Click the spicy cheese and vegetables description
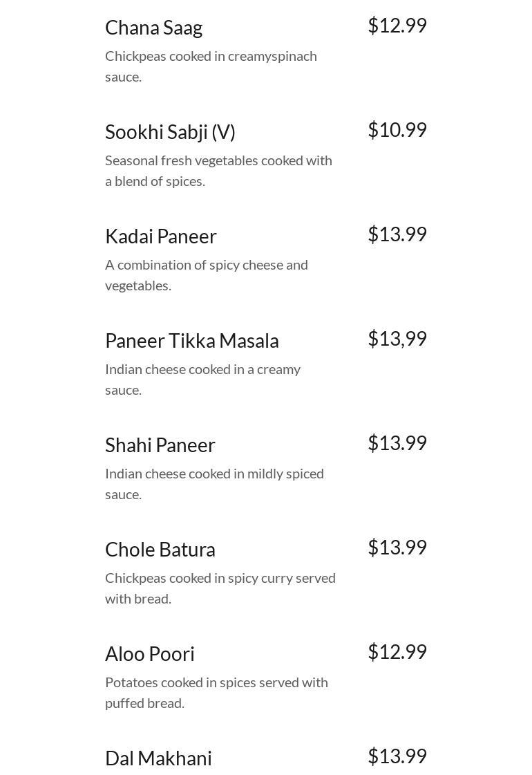 pos(207,274)
